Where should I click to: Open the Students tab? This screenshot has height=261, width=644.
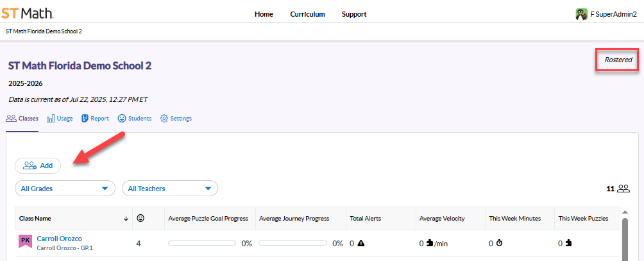[134, 119]
